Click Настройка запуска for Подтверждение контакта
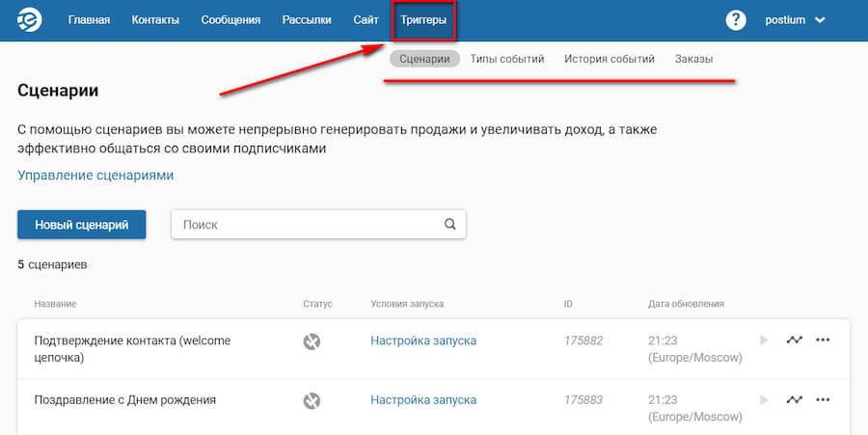This screenshot has height=435, width=868. tap(423, 340)
